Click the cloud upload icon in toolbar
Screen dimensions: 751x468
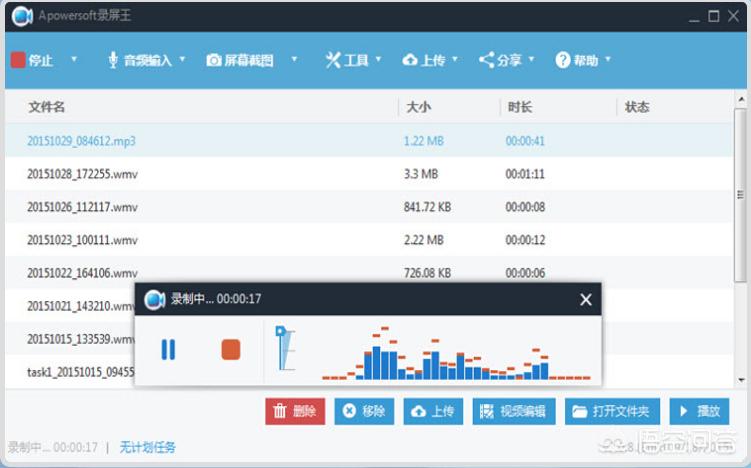[x=410, y=60]
